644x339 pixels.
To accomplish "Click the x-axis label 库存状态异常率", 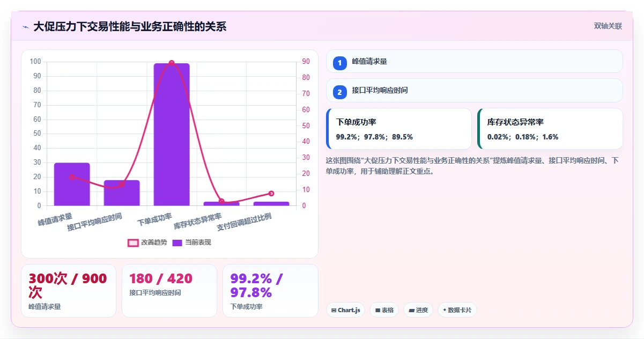I will 198,221.
